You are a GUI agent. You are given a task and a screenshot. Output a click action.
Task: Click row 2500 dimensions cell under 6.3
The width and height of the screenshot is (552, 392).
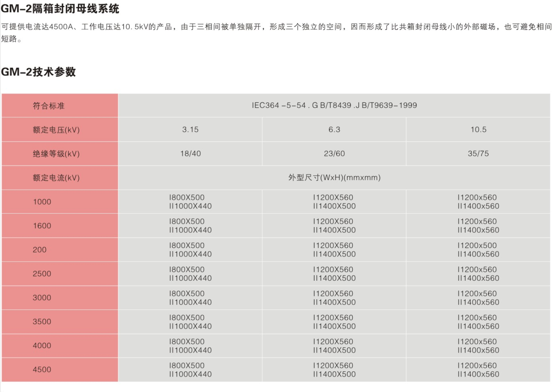334,273
